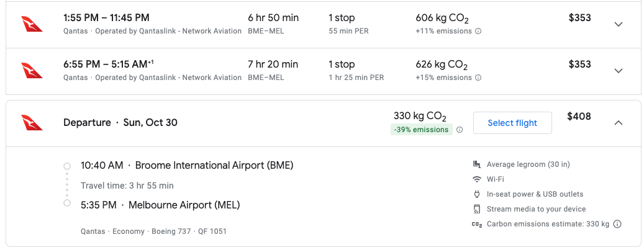644x250 pixels.
Task: Click the average legroom seat icon
Action: (477, 164)
